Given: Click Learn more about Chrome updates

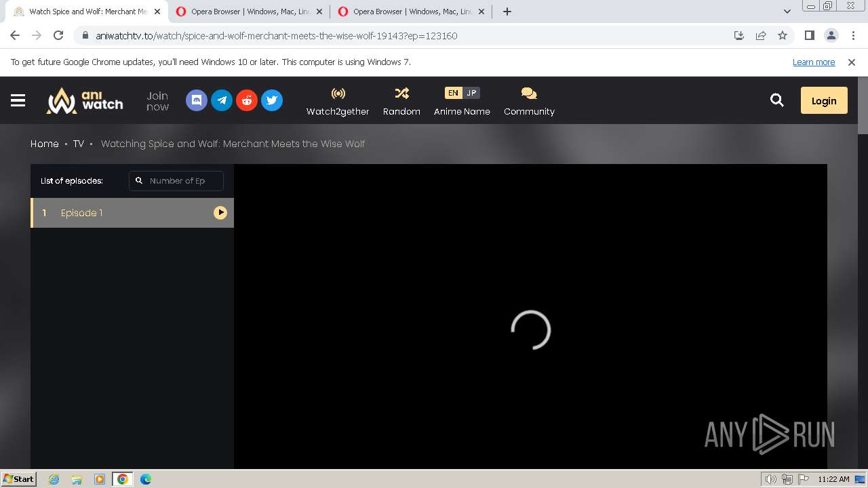Looking at the screenshot, I should coord(814,62).
